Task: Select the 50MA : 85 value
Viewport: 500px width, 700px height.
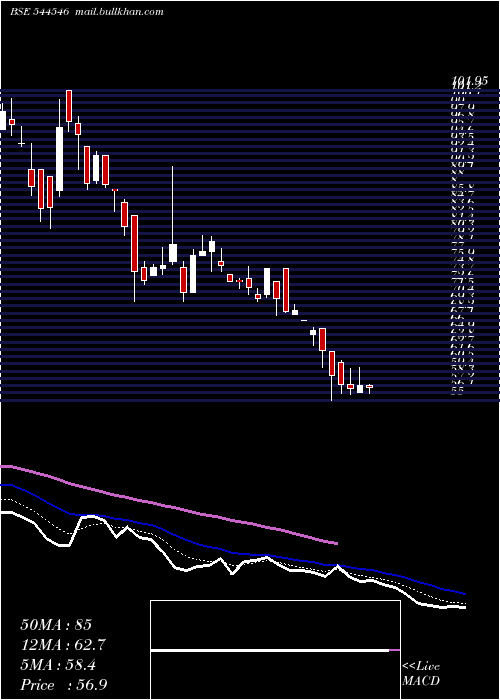Action: pos(56,625)
